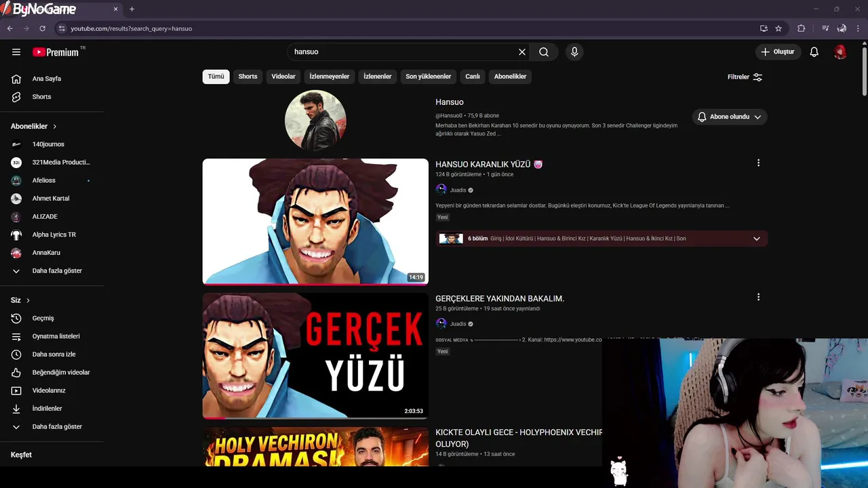Select the Shorts filter chip
The height and width of the screenshot is (488, 868).
pyautogui.click(x=248, y=77)
